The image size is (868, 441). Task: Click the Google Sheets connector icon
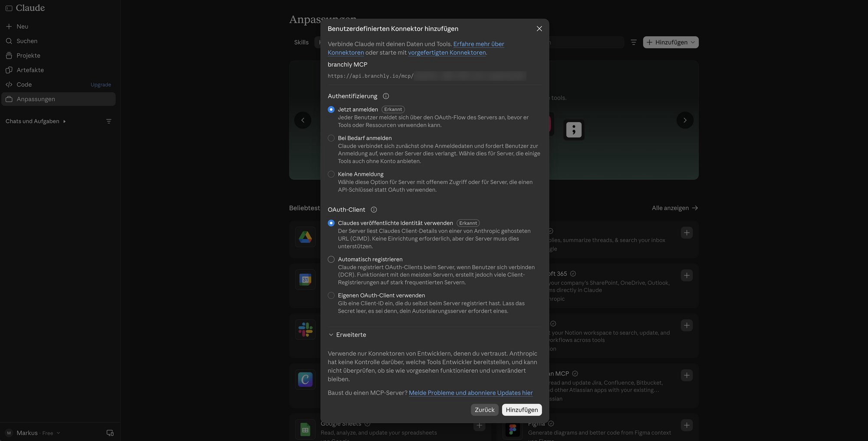pyautogui.click(x=305, y=430)
